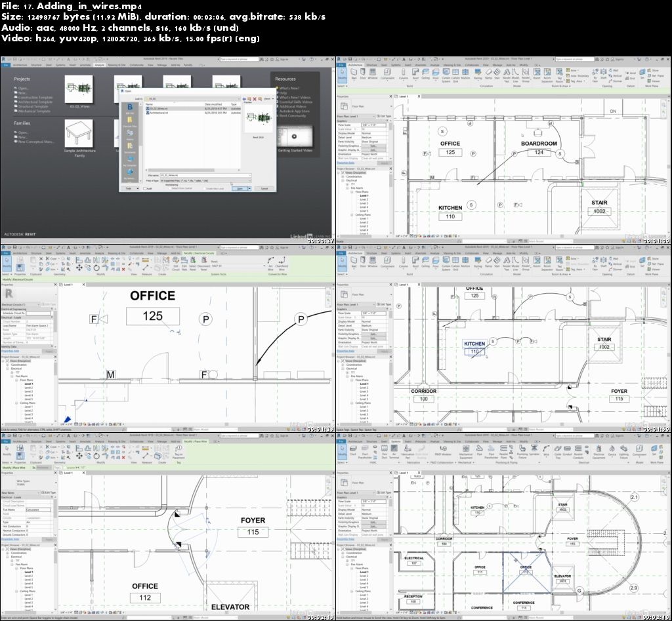
Task: Click Open button in the file Open dialog
Action: click(240, 188)
